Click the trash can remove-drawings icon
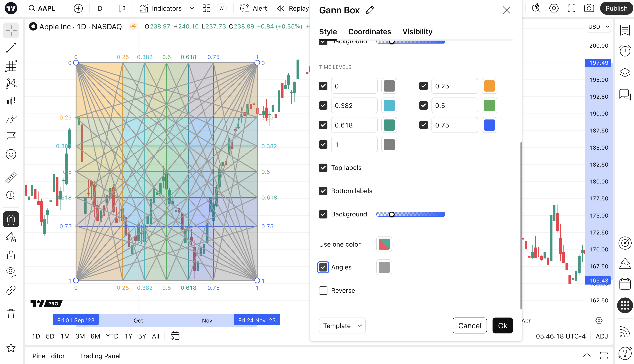 [11, 314]
